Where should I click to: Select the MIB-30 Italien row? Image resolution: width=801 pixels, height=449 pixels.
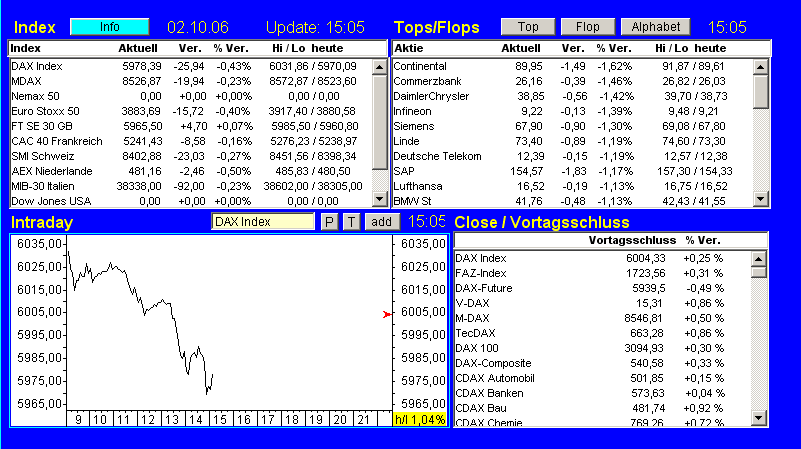coord(191,186)
